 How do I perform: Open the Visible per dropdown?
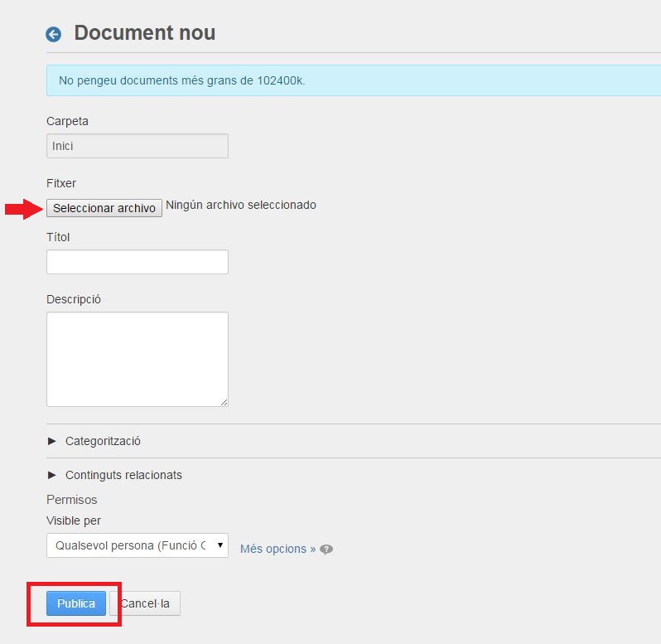138,545
